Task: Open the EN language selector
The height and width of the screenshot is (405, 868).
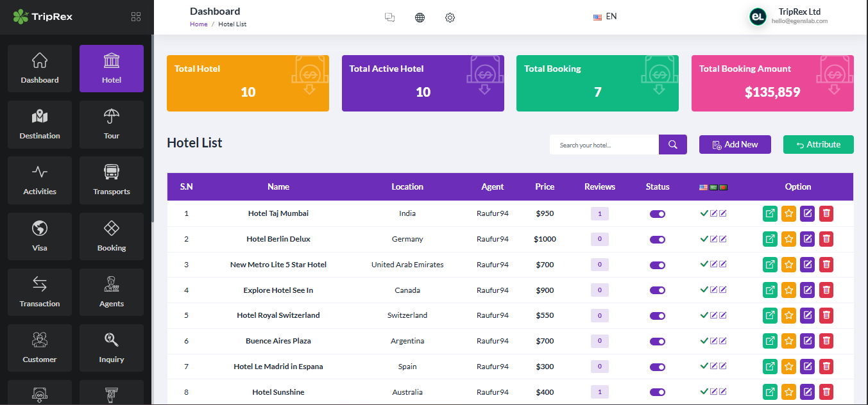Action: [x=605, y=17]
